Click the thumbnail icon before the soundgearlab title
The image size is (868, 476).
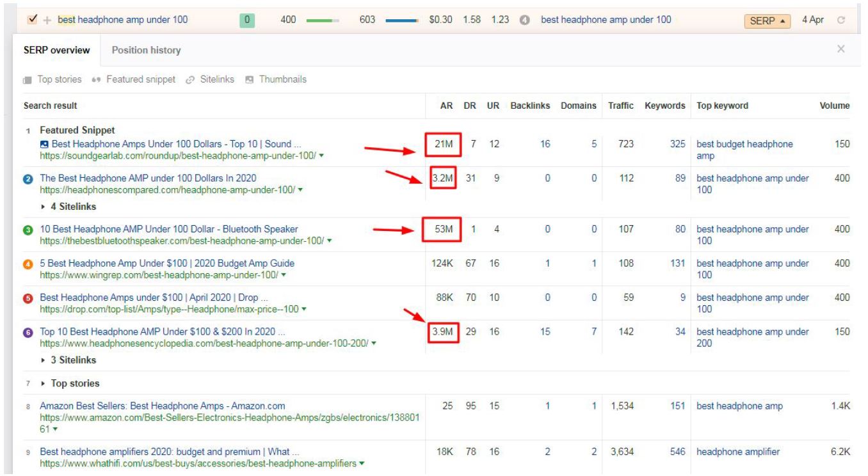[44, 145]
